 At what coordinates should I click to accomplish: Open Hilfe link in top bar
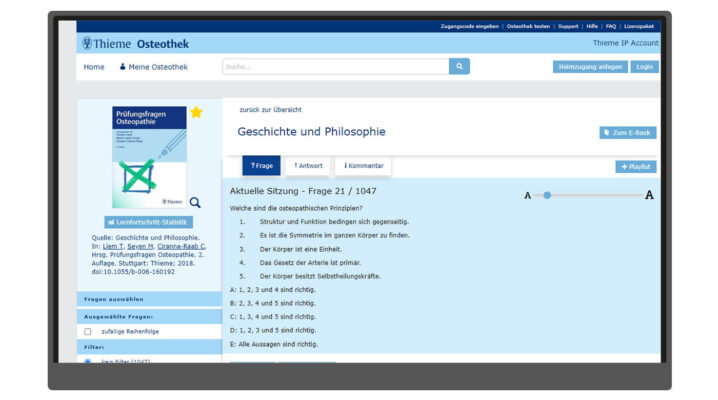pos(592,27)
